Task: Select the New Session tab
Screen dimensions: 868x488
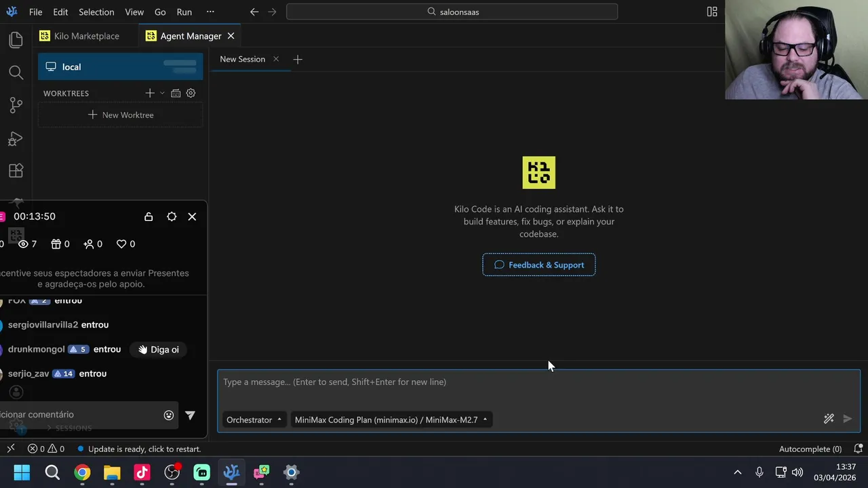Action: click(242, 59)
